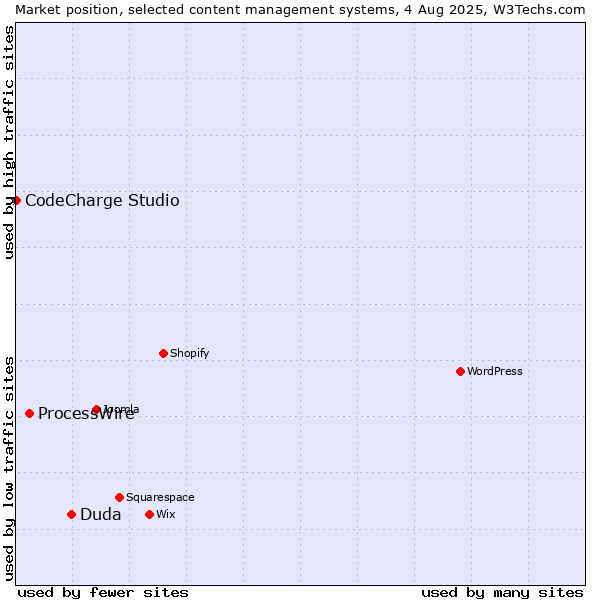Click the Duda label text
This screenshot has height=600, width=600.
101,514
